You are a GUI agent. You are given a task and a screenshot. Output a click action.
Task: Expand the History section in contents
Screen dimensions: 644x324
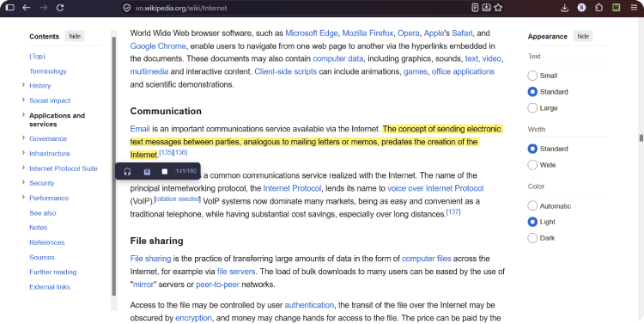(x=23, y=85)
